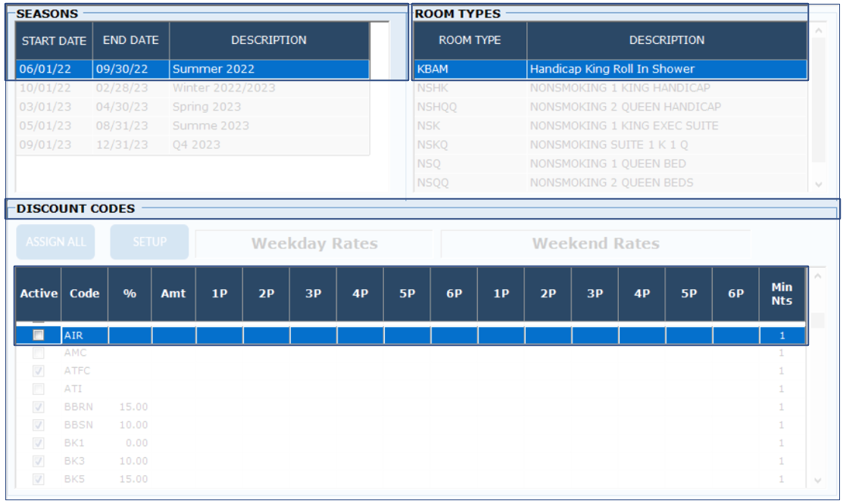Uncheck the ATFC discount code
843x504 pixels.
(38, 371)
